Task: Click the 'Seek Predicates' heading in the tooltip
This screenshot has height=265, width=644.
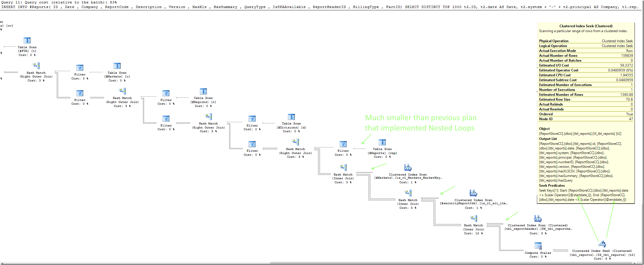Action: [552, 186]
